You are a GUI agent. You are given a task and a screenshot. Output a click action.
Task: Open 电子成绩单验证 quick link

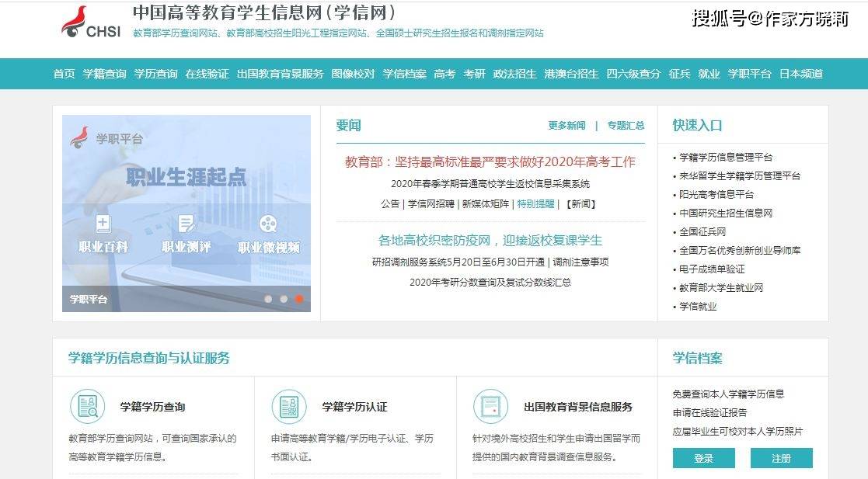pos(712,269)
